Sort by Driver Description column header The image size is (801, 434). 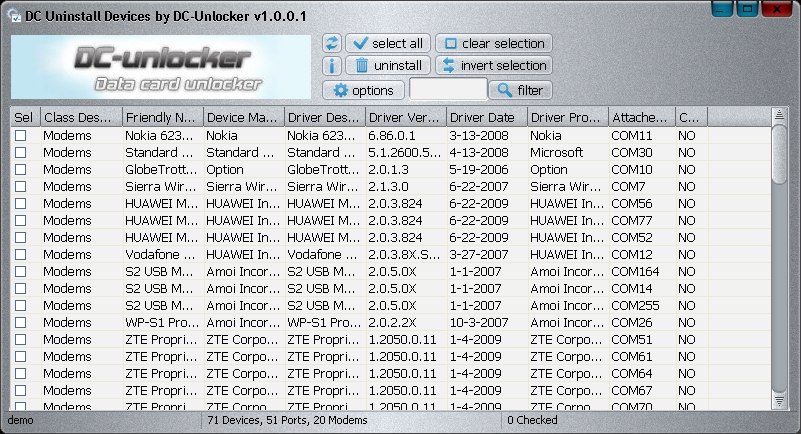(324, 117)
